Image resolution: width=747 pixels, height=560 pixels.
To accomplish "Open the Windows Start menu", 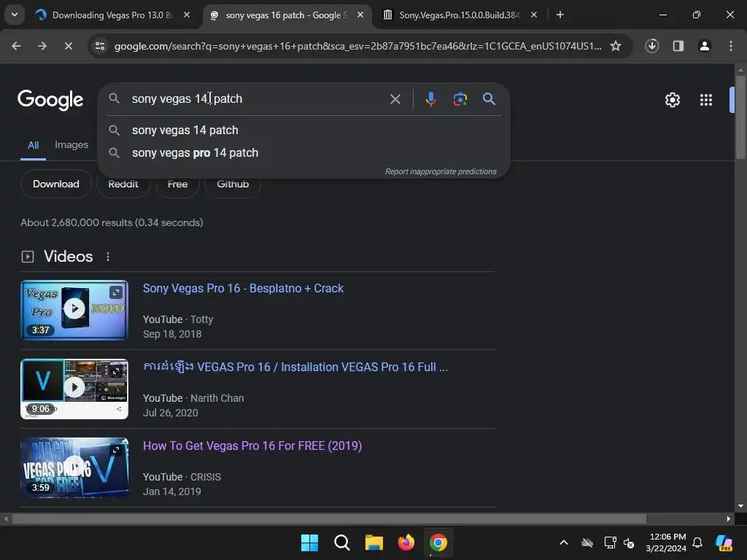I will click(x=309, y=542).
